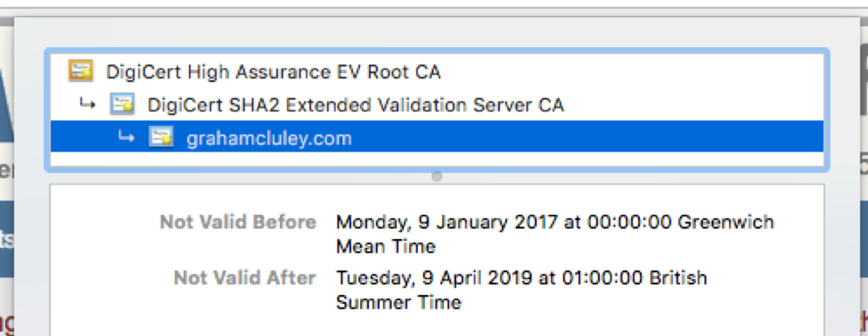This screenshot has width=868, height=336.
Task: Click the hierarchy arrow beside DigiCert SHA2 entry
Action: pos(87,103)
